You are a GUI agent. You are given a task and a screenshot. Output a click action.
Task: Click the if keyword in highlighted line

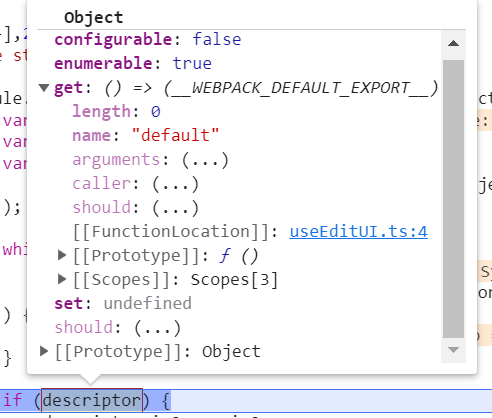coord(13,400)
